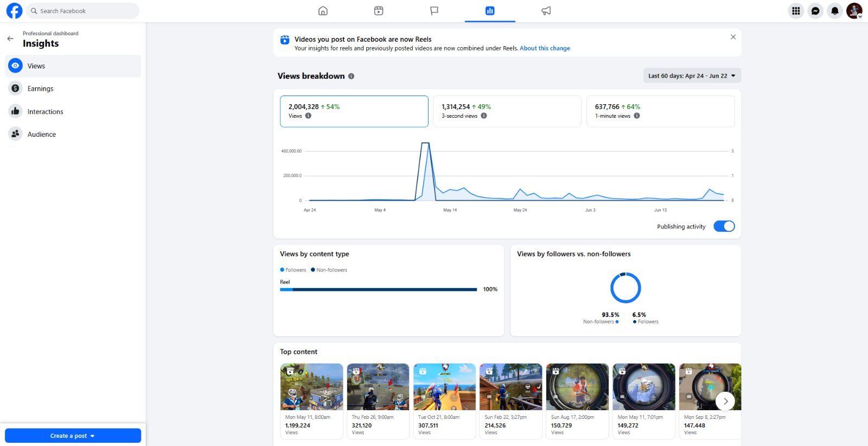
Task: Click the info icon beside Views breakdown
Action: 351,76
